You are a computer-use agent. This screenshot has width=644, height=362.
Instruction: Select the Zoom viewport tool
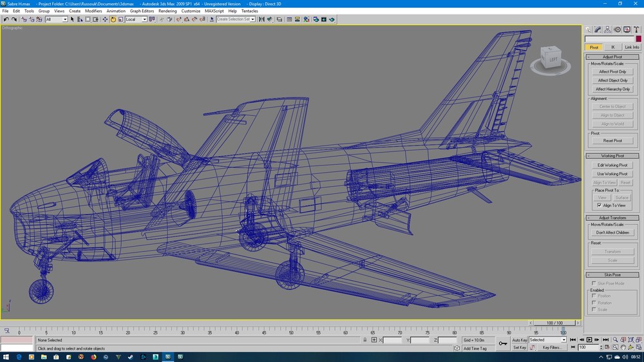pos(615,340)
